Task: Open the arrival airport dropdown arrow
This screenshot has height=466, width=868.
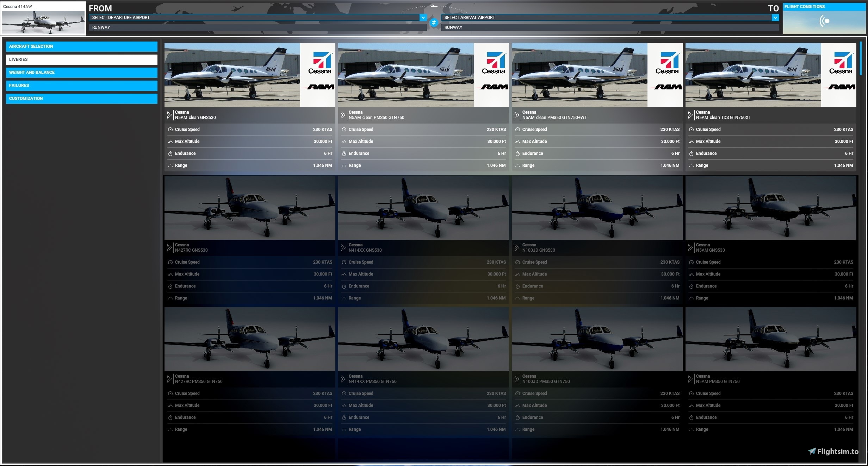Action: click(775, 18)
